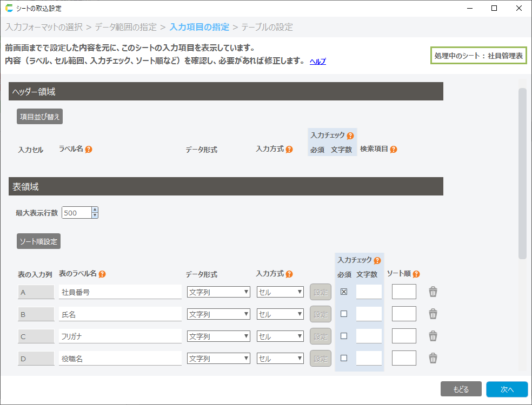
Task: Click the vertical scrollbar thumb
Action: pyautogui.click(x=522, y=173)
